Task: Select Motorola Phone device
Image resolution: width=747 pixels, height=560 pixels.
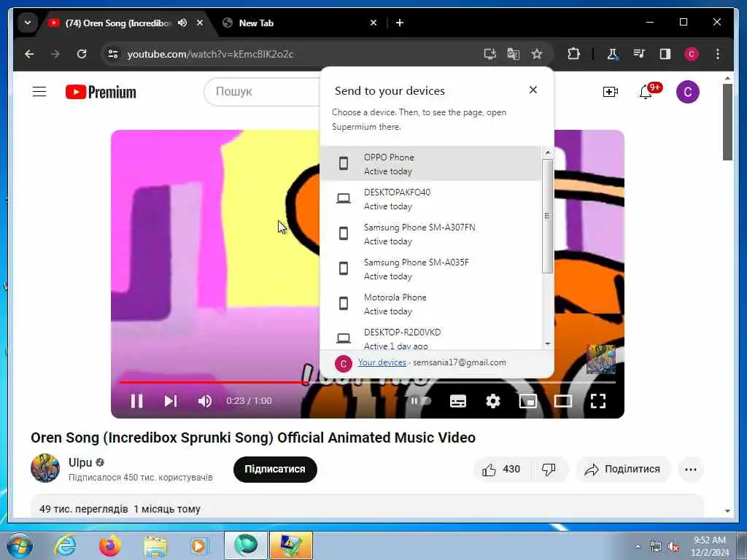Action: coord(430,304)
